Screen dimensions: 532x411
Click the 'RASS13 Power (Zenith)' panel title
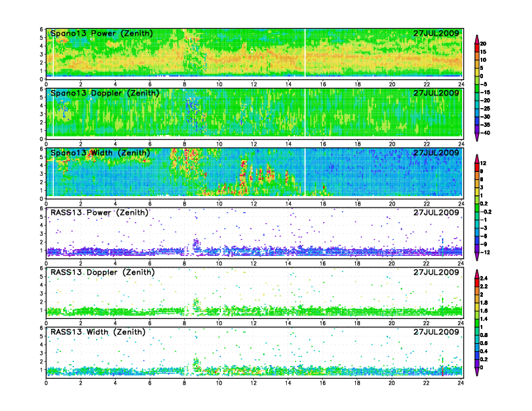[x=99, y=213]
